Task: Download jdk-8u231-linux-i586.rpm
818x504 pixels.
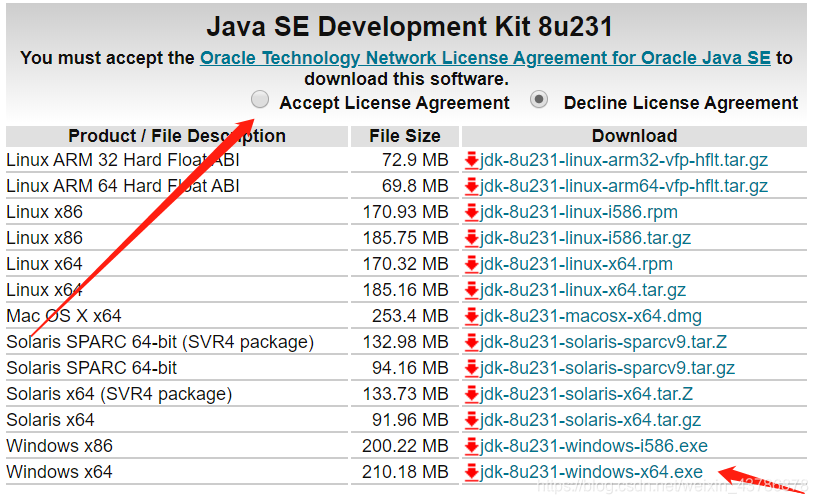Action: point(579,212)
